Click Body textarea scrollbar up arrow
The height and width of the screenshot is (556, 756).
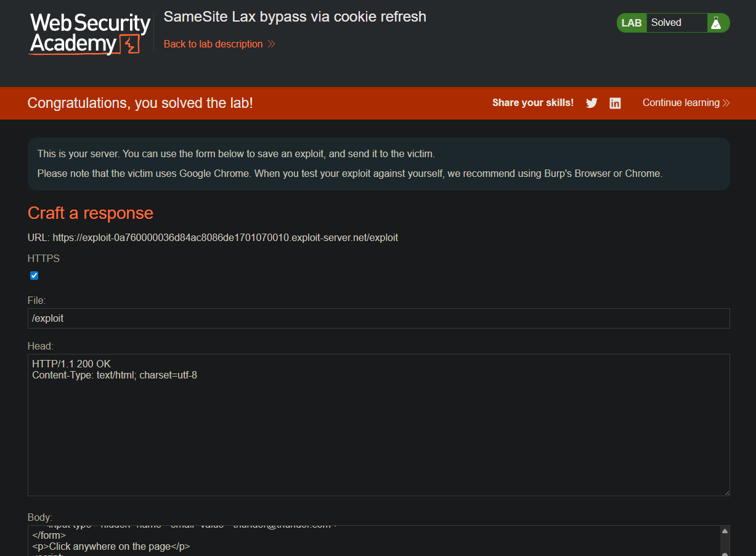pos(725,531)
